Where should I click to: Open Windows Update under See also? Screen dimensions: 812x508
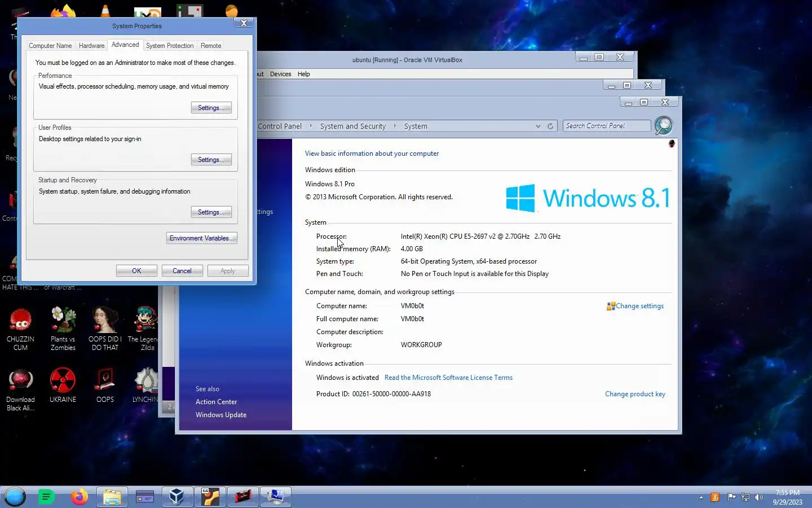221,415
